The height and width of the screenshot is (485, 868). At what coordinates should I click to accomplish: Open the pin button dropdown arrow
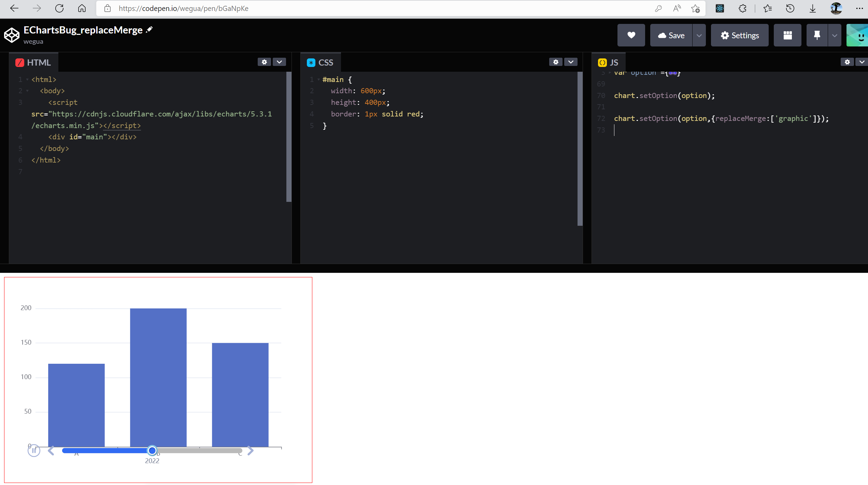click(x=834, y=35)
